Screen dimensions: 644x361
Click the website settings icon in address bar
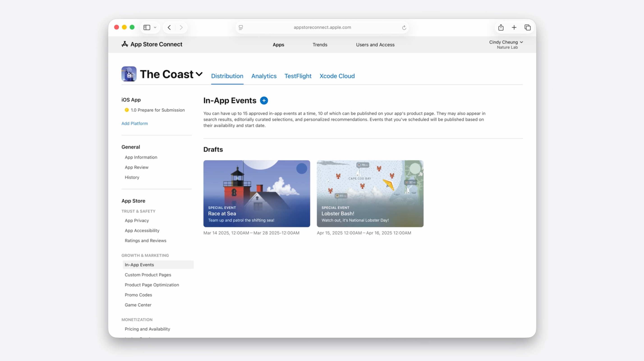(x=241, y=27)
